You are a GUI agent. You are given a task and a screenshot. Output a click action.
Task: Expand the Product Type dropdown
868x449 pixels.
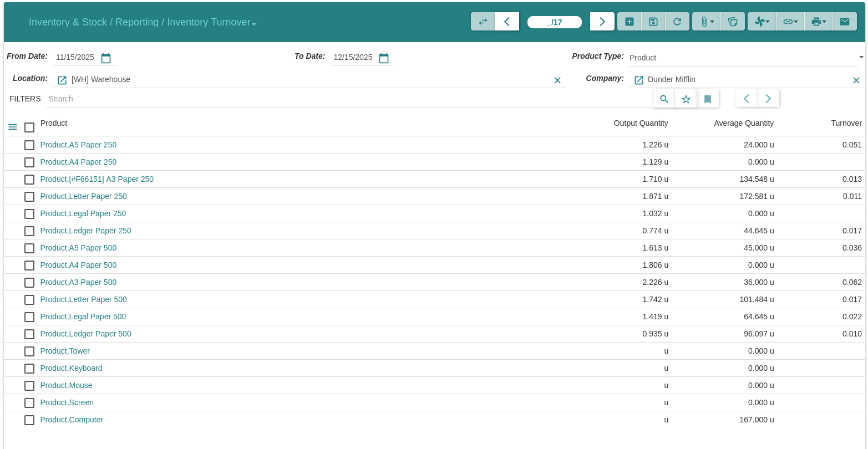point(861,58)
